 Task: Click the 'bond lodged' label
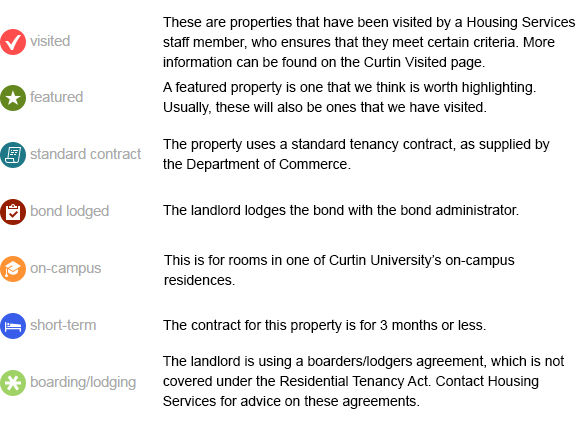[70, 211]
